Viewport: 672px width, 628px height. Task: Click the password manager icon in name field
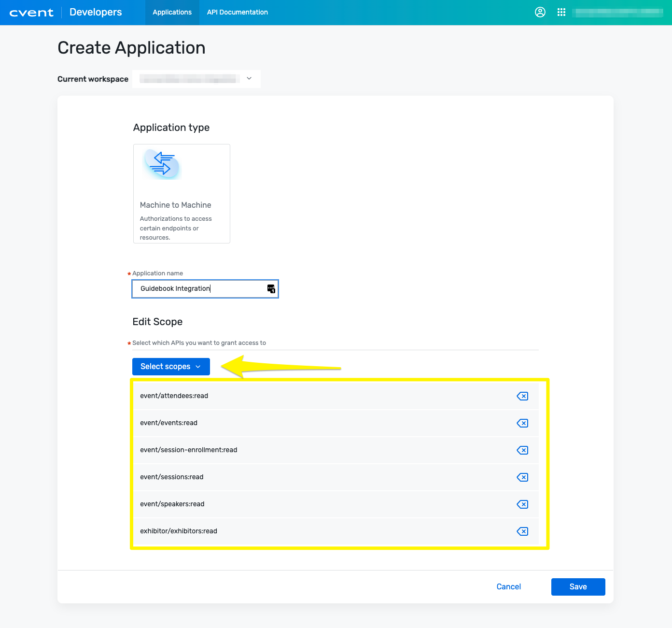[x=271, y=289]
